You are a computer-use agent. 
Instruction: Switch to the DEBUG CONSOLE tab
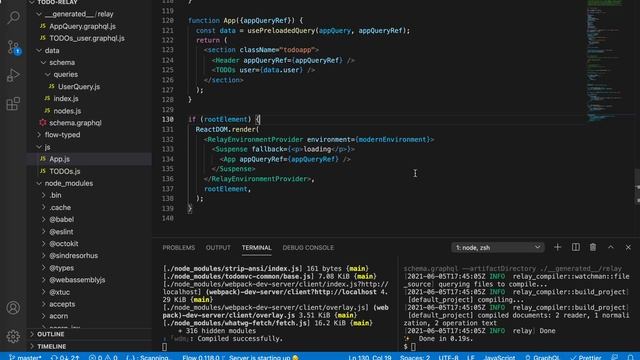tap(308, 248)
